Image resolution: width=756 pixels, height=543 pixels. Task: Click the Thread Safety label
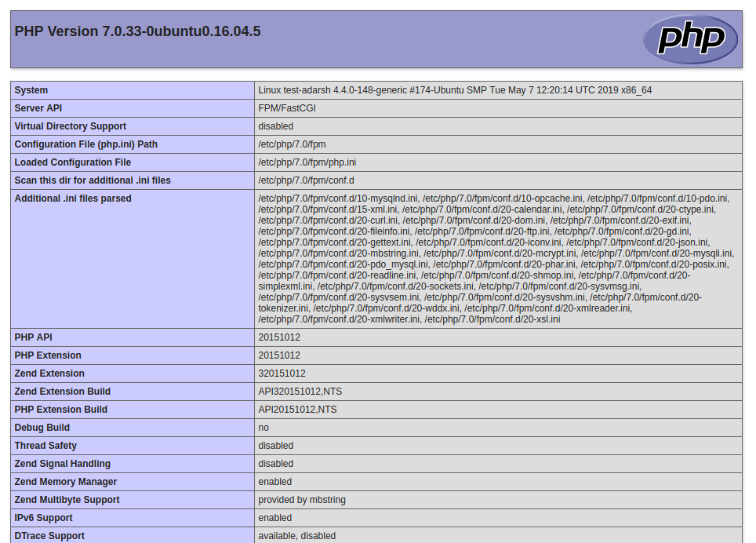(45, 446)
